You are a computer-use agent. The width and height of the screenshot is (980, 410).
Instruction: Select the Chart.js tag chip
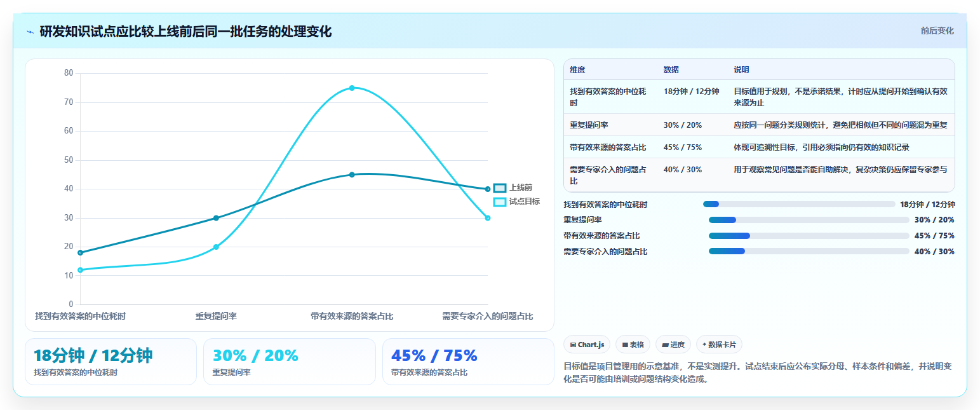pyautogui.click(x=587, y=345)
